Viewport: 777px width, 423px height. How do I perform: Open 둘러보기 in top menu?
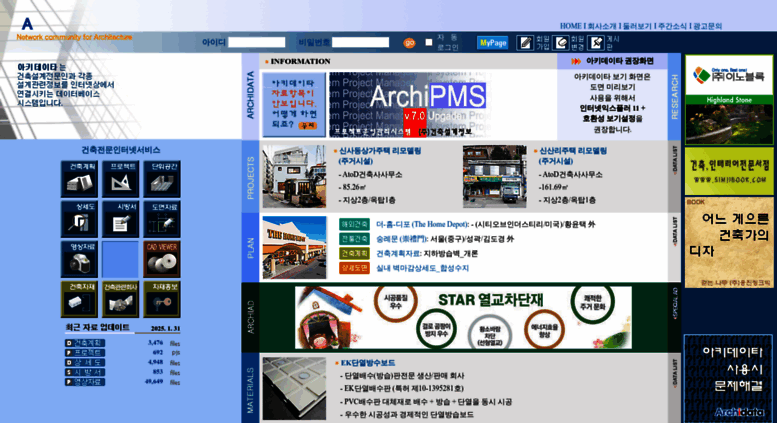(637, 26)
